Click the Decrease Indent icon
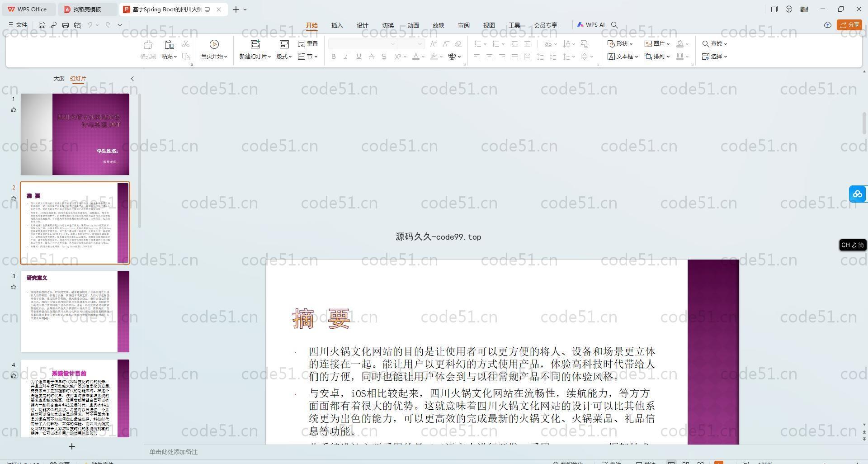The height and width of the screenshot is (464, 868). (514, 44)
